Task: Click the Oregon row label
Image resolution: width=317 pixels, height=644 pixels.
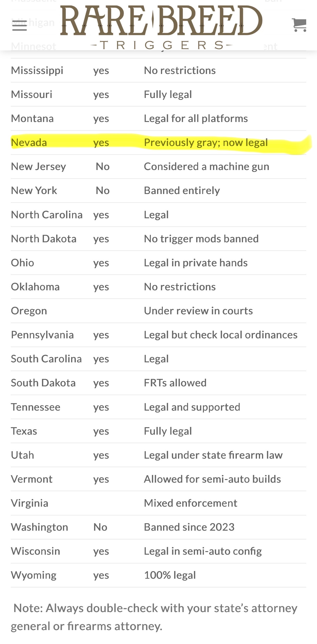Action: click(29, 311)
